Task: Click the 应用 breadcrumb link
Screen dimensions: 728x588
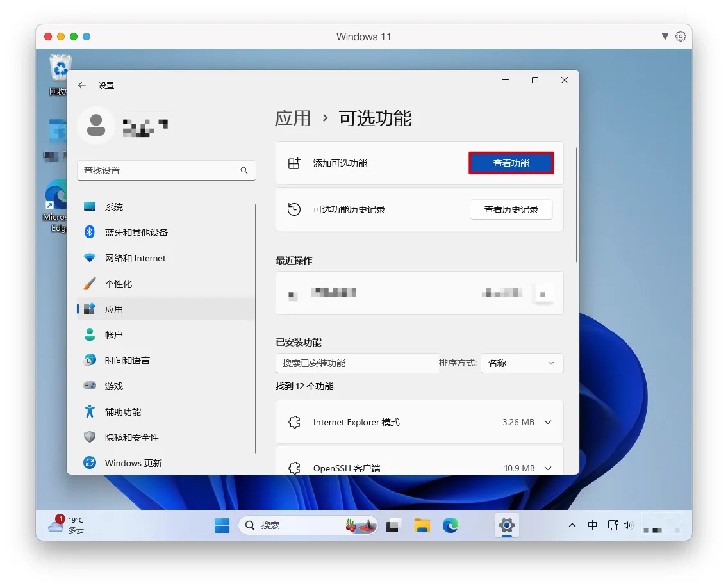Action: [292, 118]
